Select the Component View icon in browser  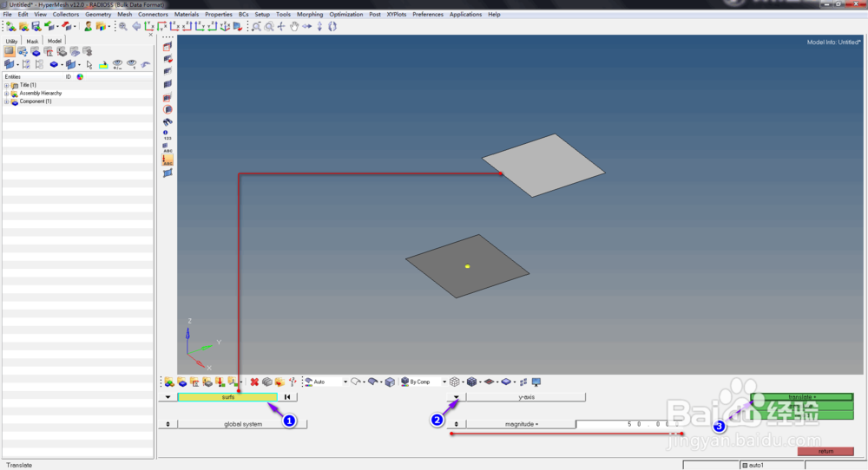(36, 51)
